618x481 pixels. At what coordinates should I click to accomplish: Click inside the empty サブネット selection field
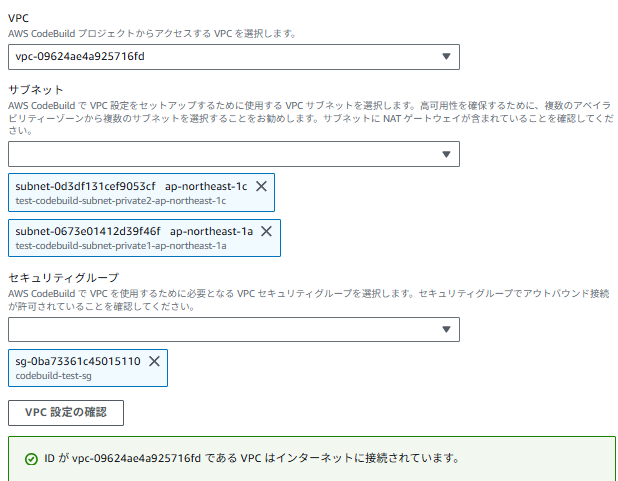coord(220,155)
